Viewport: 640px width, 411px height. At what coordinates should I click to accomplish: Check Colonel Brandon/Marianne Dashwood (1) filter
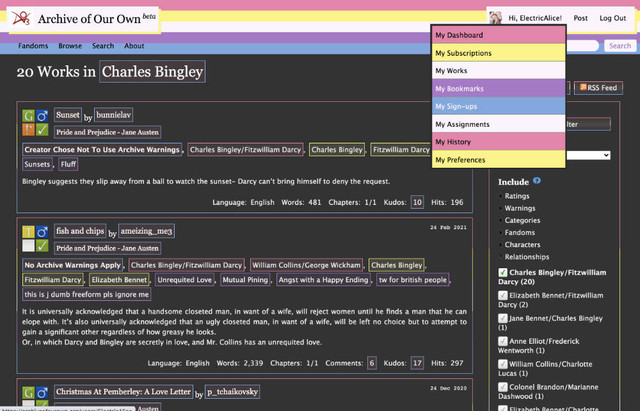click(503, 387)
